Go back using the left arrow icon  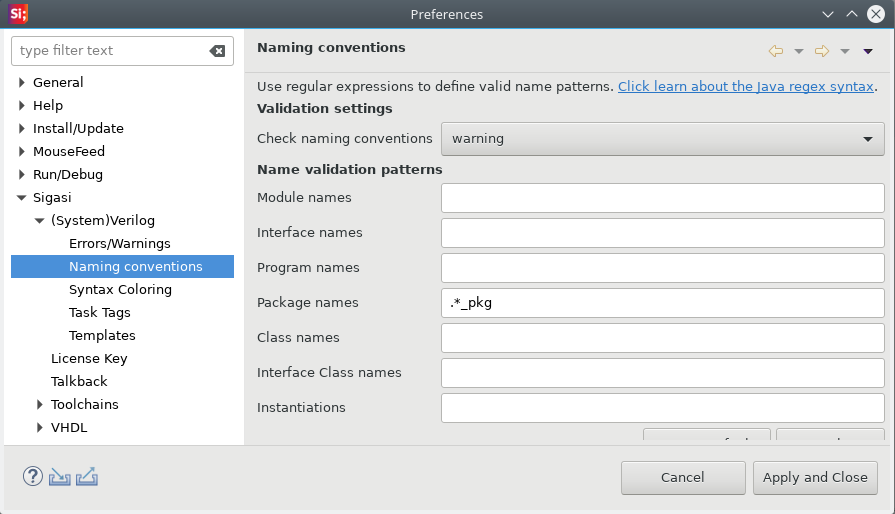point(776,51)
